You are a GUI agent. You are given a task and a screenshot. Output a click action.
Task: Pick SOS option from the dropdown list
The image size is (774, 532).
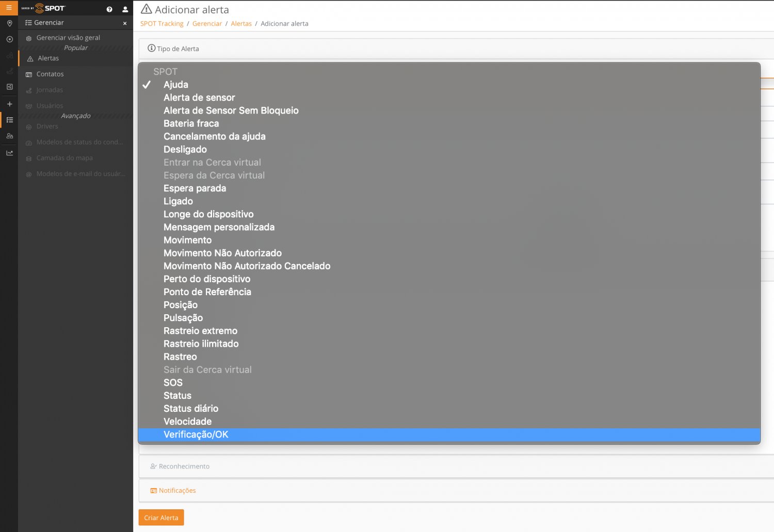pos(173,382)
